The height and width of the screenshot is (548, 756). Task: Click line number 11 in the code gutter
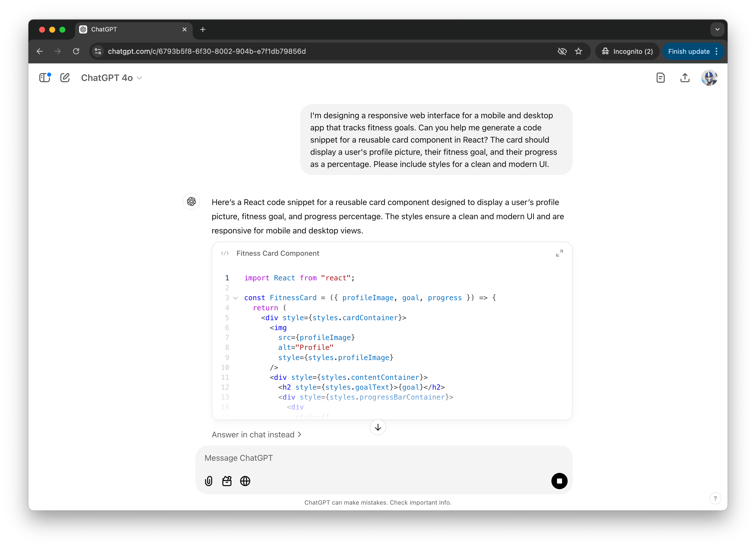(225, 377)
